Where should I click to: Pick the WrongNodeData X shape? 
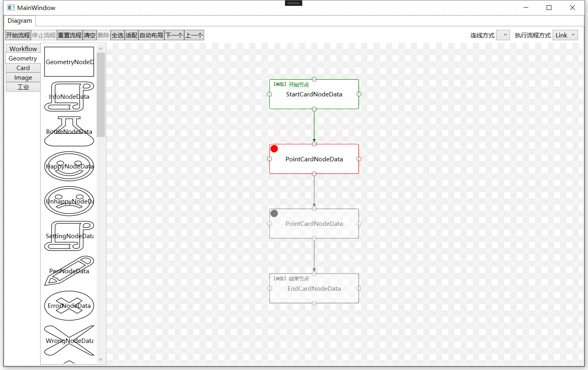pyautogui.click(x=69, y=341)
